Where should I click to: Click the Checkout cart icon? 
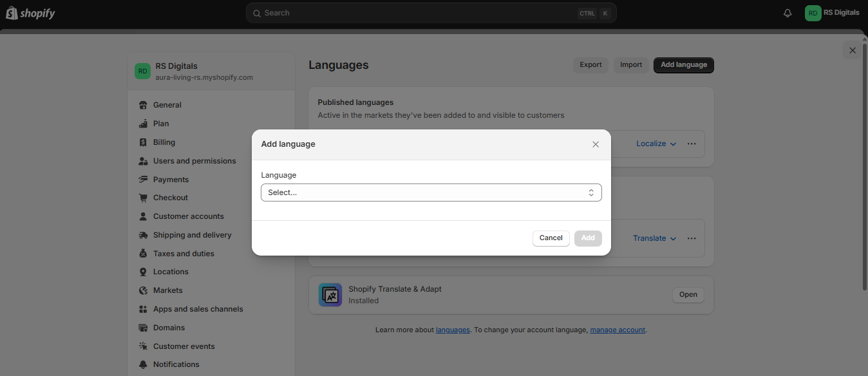point(143,198)
